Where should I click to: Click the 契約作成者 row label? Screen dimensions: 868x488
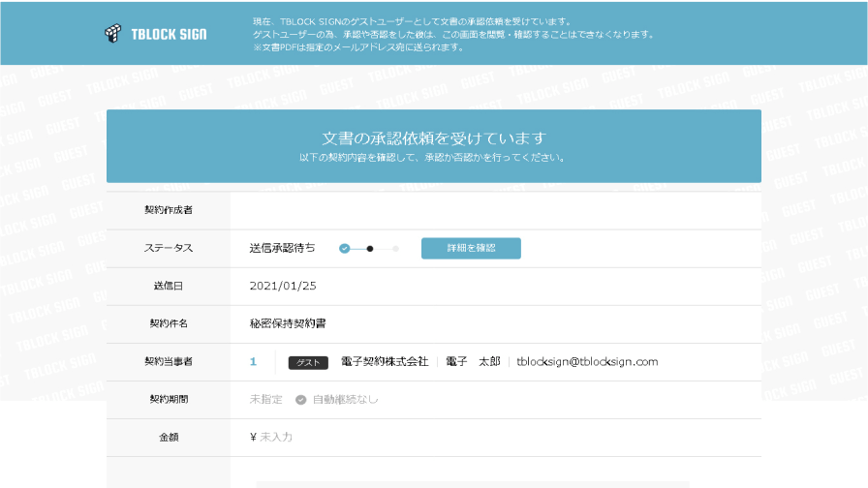[169, 210]
